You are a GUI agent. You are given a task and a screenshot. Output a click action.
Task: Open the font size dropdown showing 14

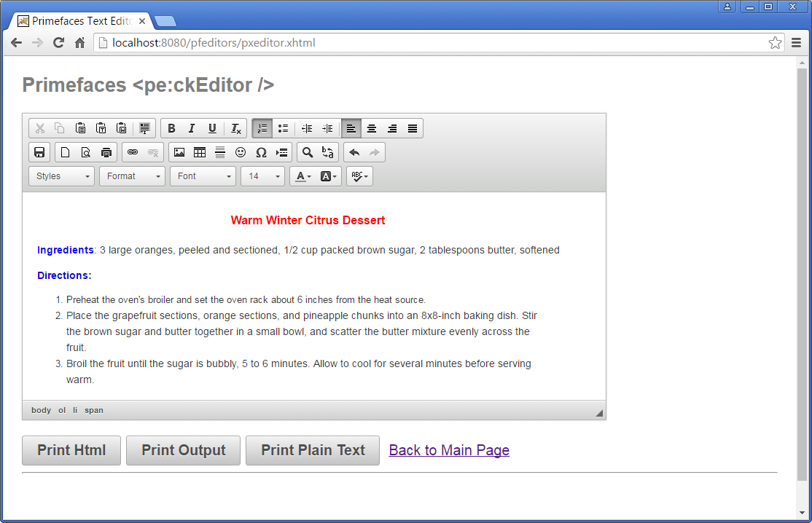pyautogui.click(x=262, y=176)
